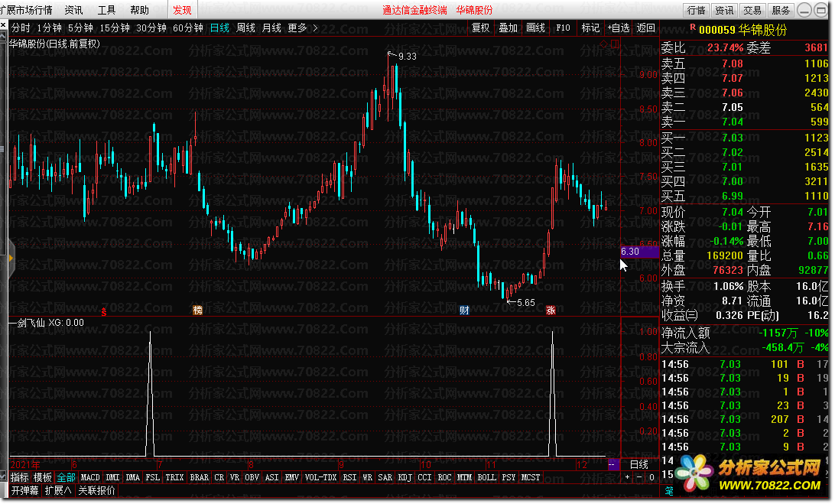Viewport: 835px width, 504px height.
Task: Switch the indicator to BOLL
Action: click(x=487, y=477)
